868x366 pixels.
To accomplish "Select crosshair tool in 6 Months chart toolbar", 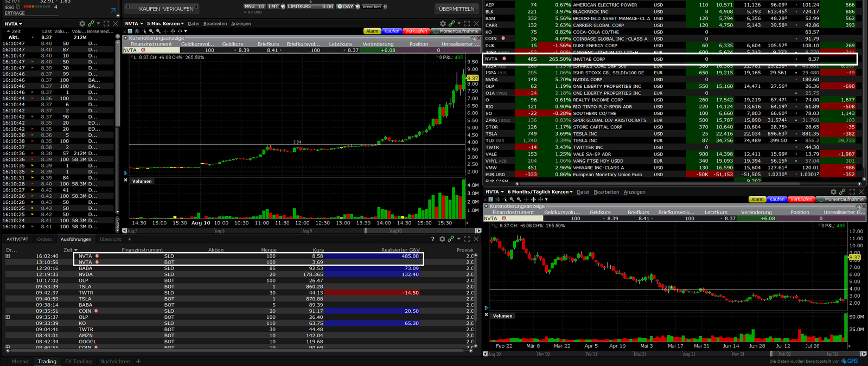I will point(526,200).
